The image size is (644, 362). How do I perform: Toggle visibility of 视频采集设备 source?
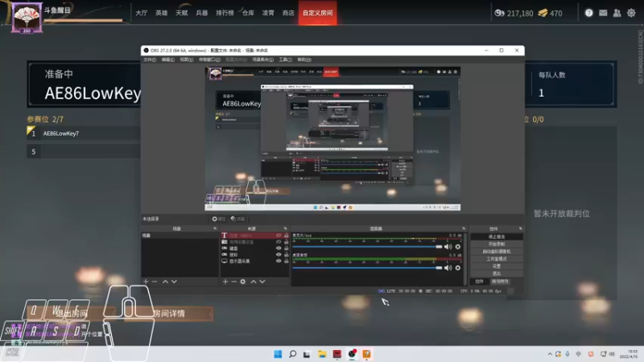(279, 242)
